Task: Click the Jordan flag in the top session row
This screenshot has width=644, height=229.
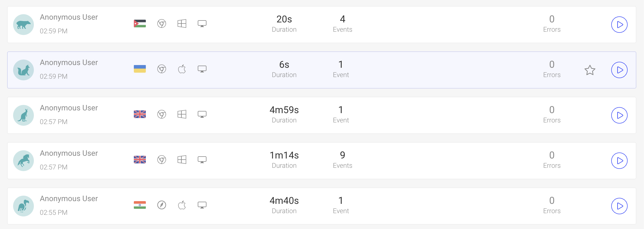Action: 140,24
